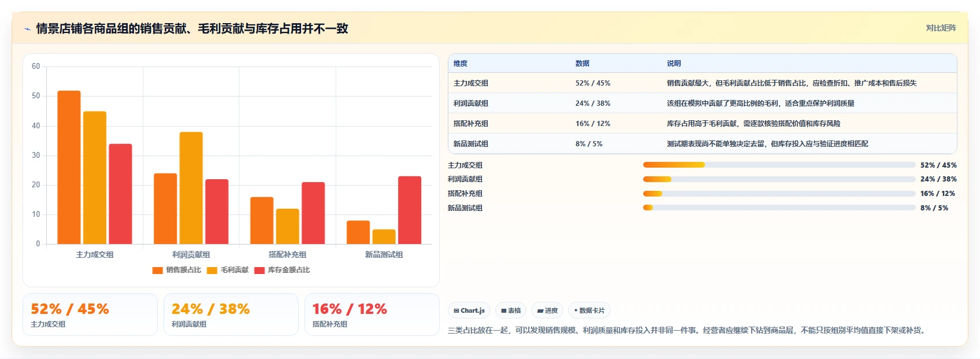Screen dimensions: 980x359
Task: Click the 8 sales bar for 新品测试组
Action: point(358,232)
